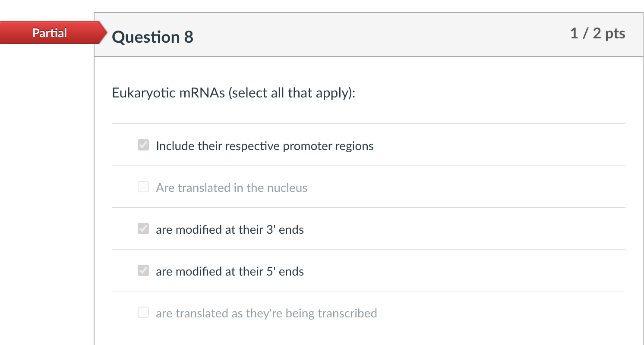
Task: Select the 'translated as they're being transcribed' answer text
Action: click(x=266, y=313)
